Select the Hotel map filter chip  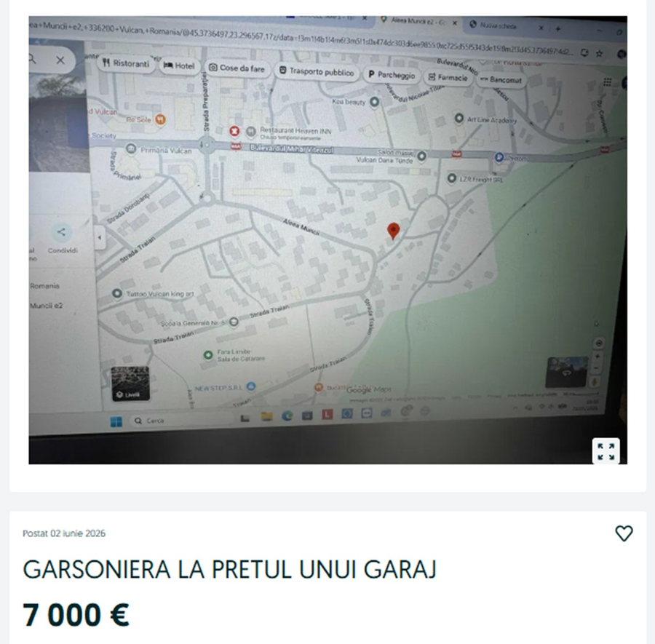[179, 65]
